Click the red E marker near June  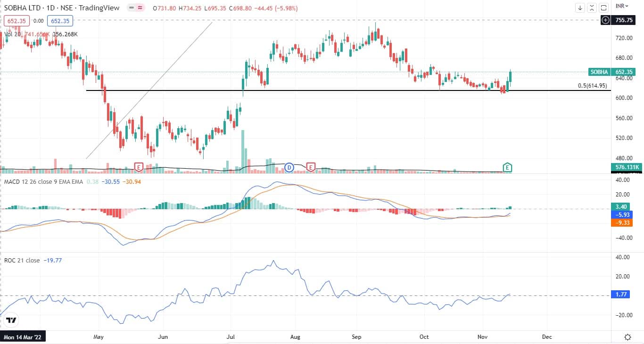click(139, 167)
